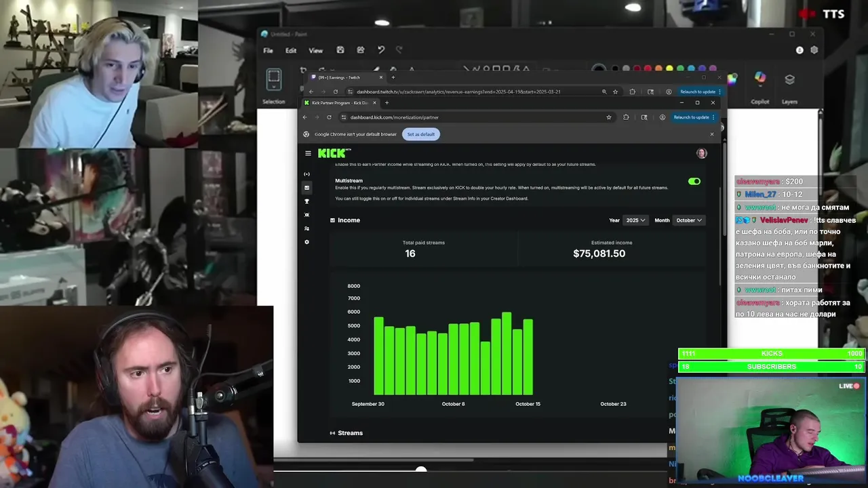The width and height of the screenshot is (868, 488).
Task: Open Kick user avatar menu
Action: click(702, 153)
